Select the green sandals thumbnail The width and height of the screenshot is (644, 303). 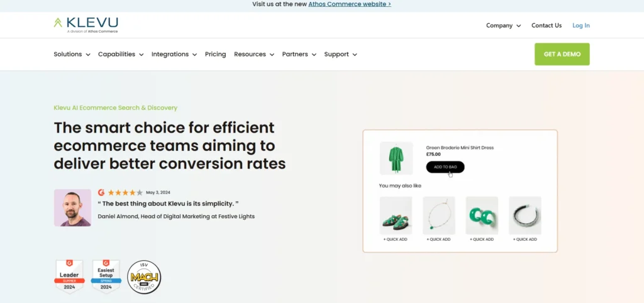pos(396,215)
